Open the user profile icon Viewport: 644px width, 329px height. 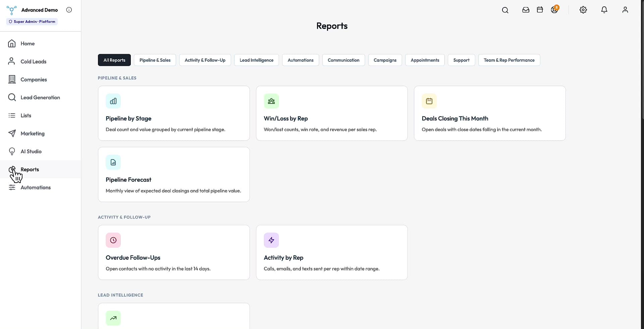tap(625, 10)
